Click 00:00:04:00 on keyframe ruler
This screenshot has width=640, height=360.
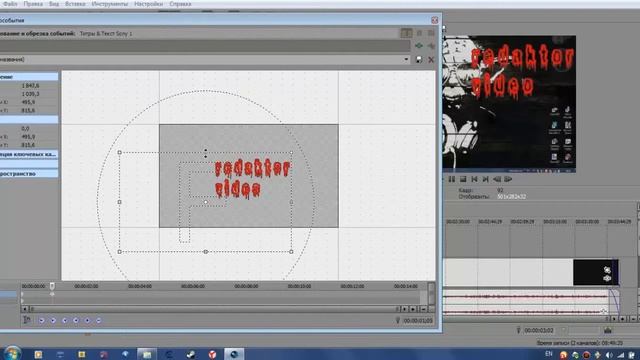pyautogui.click(x=140, y=287)
